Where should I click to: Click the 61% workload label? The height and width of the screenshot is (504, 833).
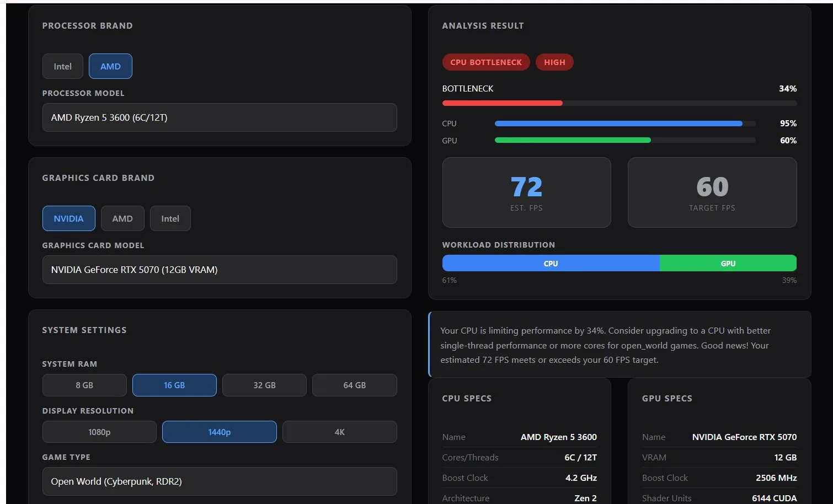[450, 280]
